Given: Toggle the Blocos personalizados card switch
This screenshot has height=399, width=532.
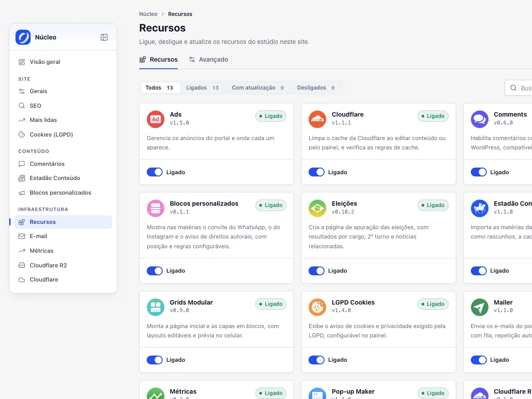Looking at the screenshot, I should 155,271.
